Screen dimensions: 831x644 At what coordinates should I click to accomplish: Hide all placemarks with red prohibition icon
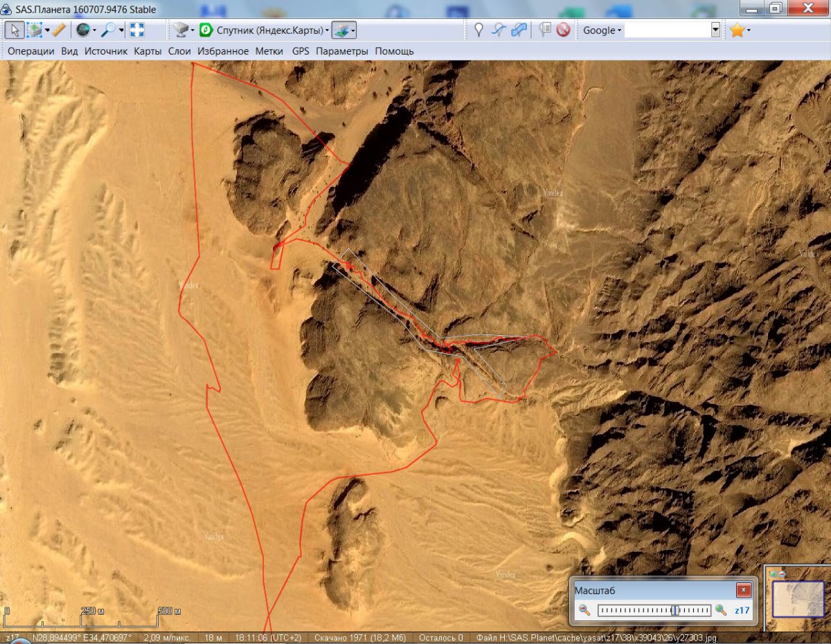(564, 30)
